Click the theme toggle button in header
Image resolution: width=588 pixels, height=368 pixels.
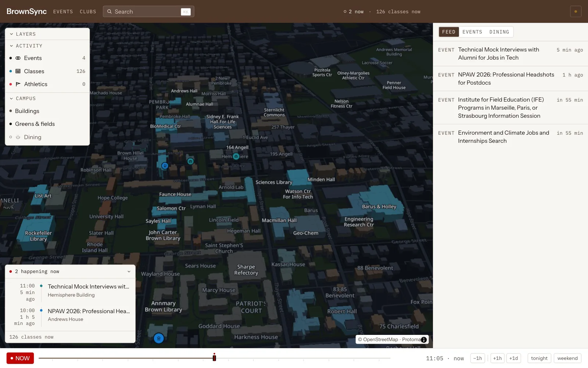pos(576,11)
